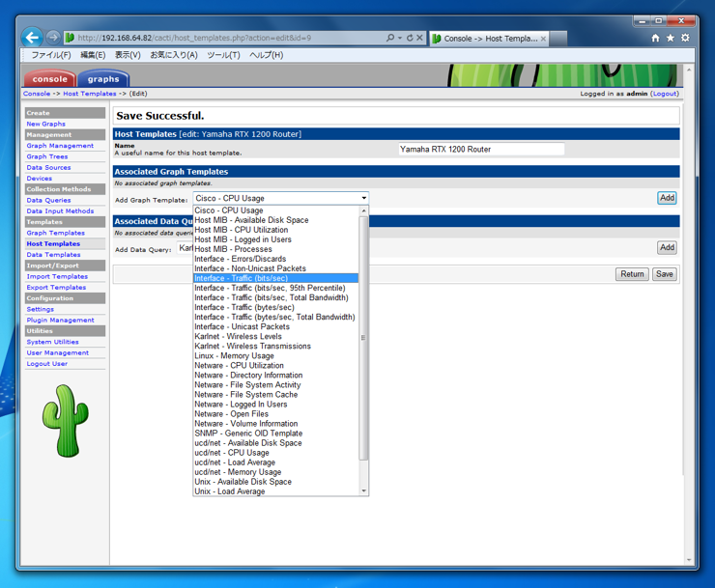Select Interface - Traffic (bits/sec, 95th Percentile) option

click(x=276, y=288)
